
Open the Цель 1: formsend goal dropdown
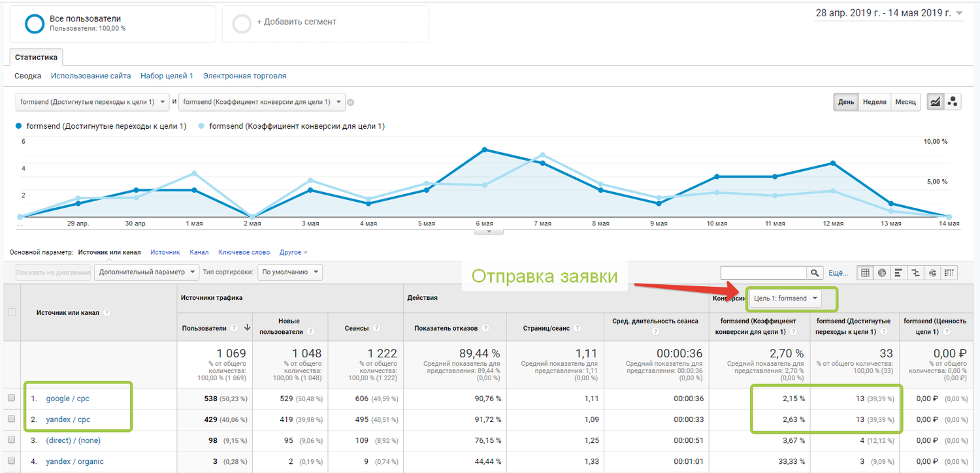point(786,298)
